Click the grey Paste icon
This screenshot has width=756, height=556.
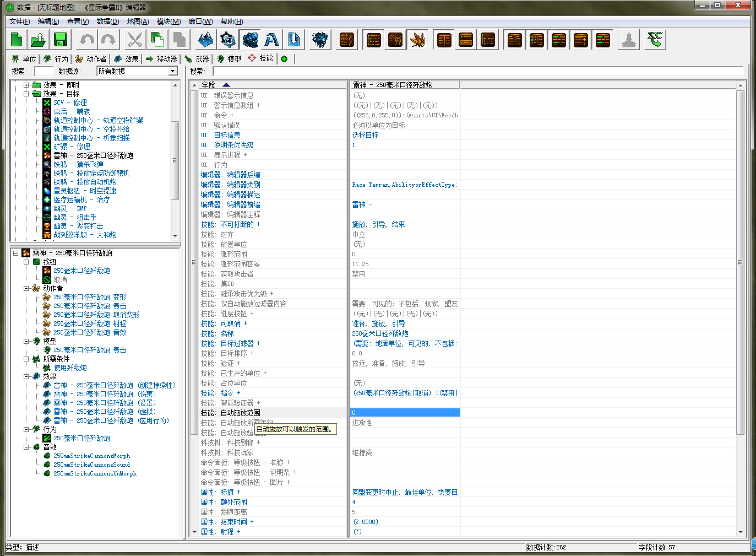179,40
